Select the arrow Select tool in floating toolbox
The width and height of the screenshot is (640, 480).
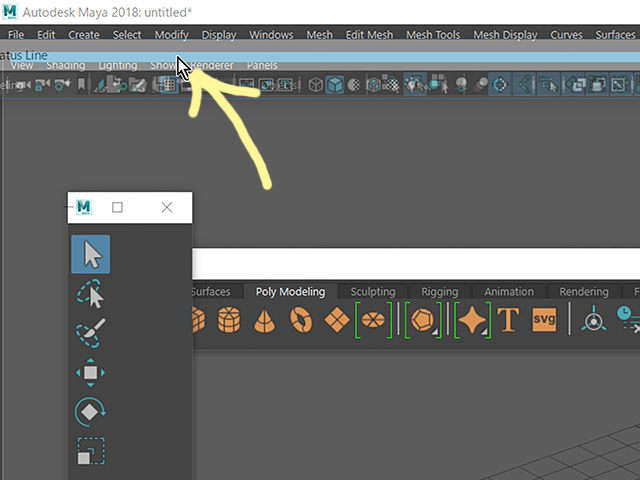pos(91,254)
